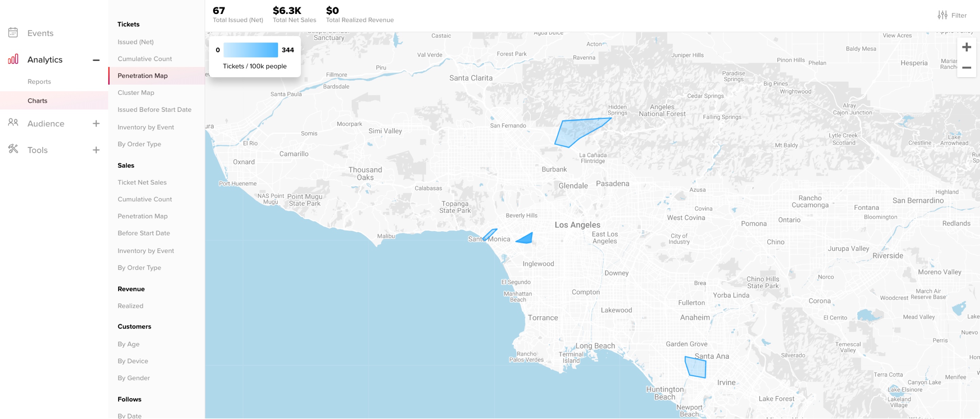980x419 pixels.
Task: Click the blue region near Santa Ana
Action: (696, 368)
